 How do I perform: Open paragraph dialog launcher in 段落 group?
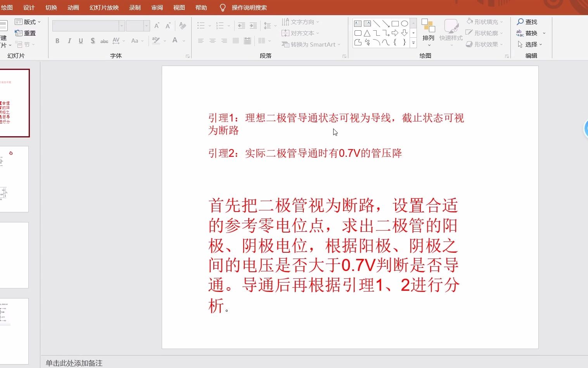tap(344, 56)
